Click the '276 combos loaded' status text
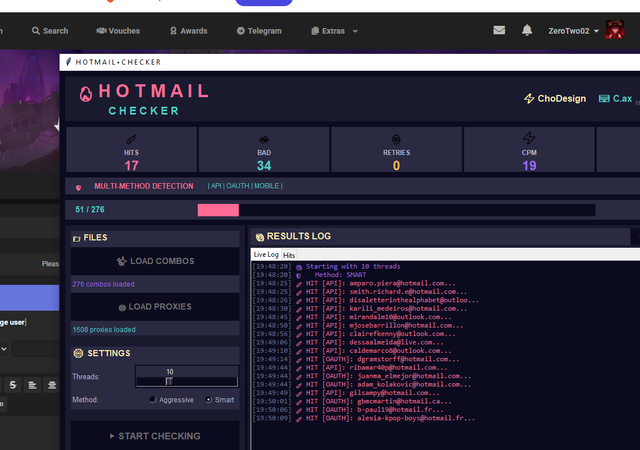The width and height of the screenshot is (640, 450). pyautogui.click(x=103, y=284)
